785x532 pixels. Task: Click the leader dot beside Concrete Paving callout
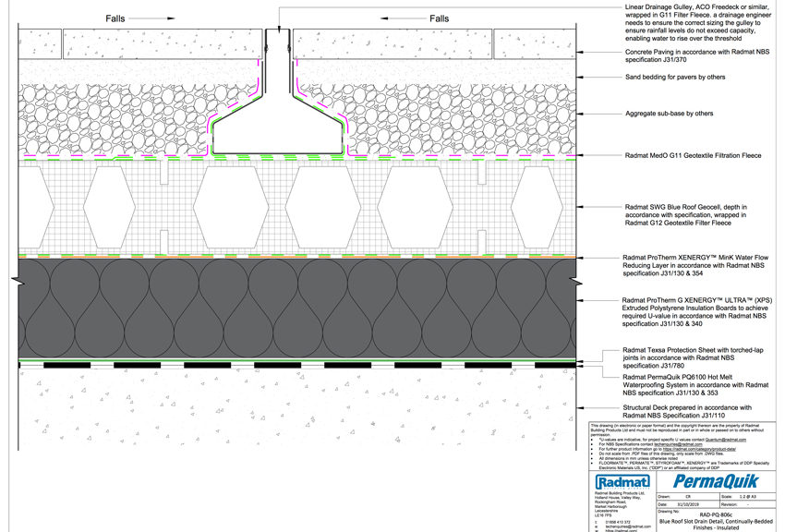579,53
